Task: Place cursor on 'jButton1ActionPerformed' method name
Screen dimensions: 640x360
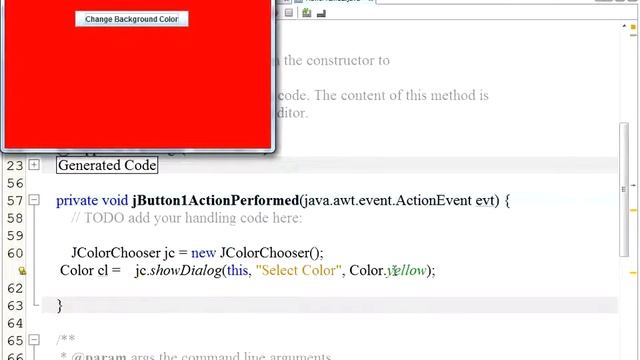Action: tap(216, 200)
